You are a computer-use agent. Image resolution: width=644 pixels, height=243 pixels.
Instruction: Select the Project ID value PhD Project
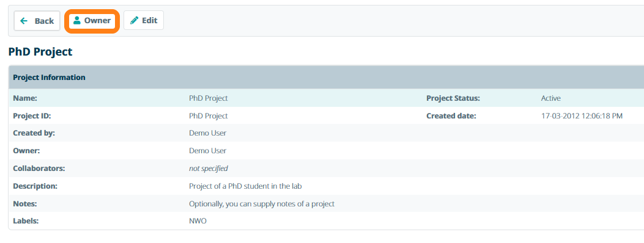(x=208, y=116)
